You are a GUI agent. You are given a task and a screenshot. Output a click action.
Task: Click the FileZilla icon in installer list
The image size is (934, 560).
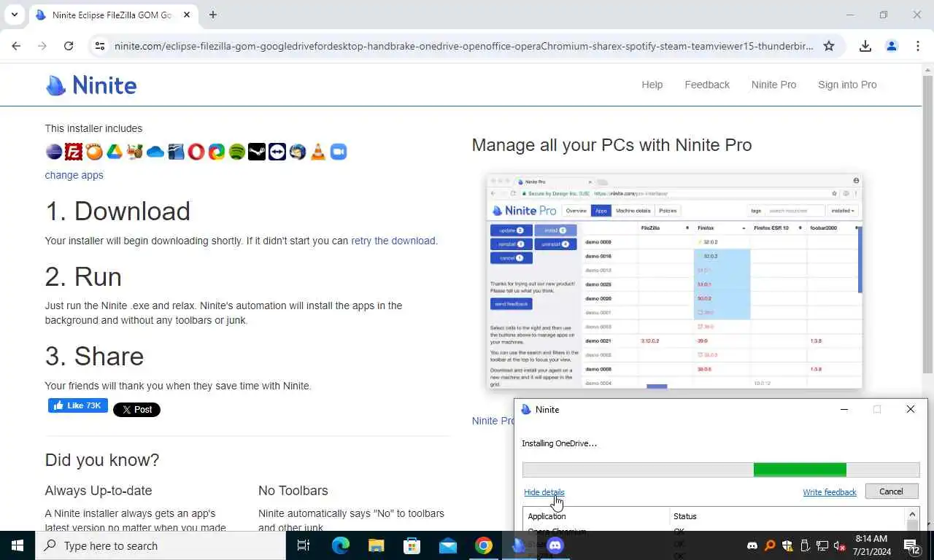tap(74, 152)
